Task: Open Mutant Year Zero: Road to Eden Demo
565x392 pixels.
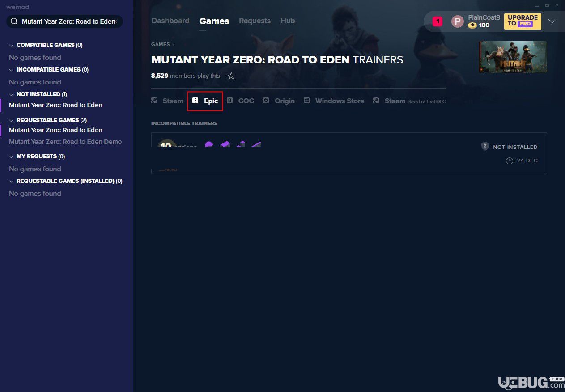Action: tap(65, 142)
